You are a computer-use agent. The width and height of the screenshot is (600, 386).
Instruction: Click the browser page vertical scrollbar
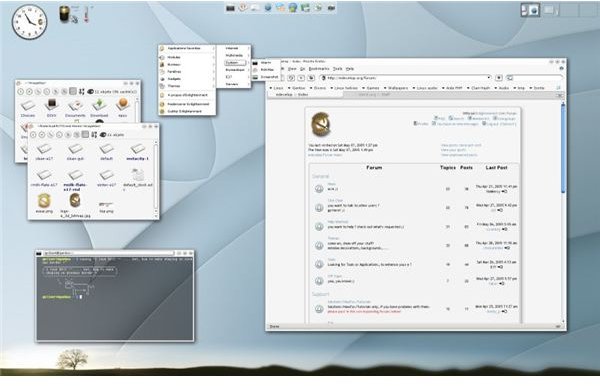[563, 212]
